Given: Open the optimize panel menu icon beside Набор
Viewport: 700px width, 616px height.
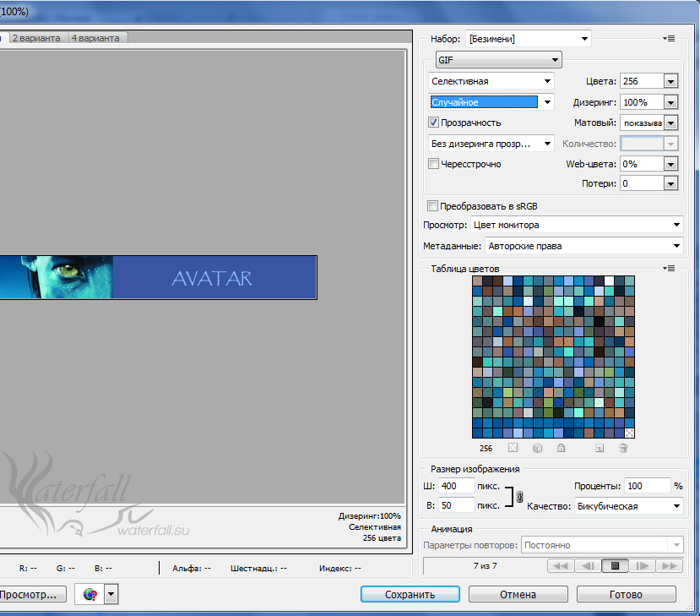Looking at the screenshot, I should (x=668, y=38).
